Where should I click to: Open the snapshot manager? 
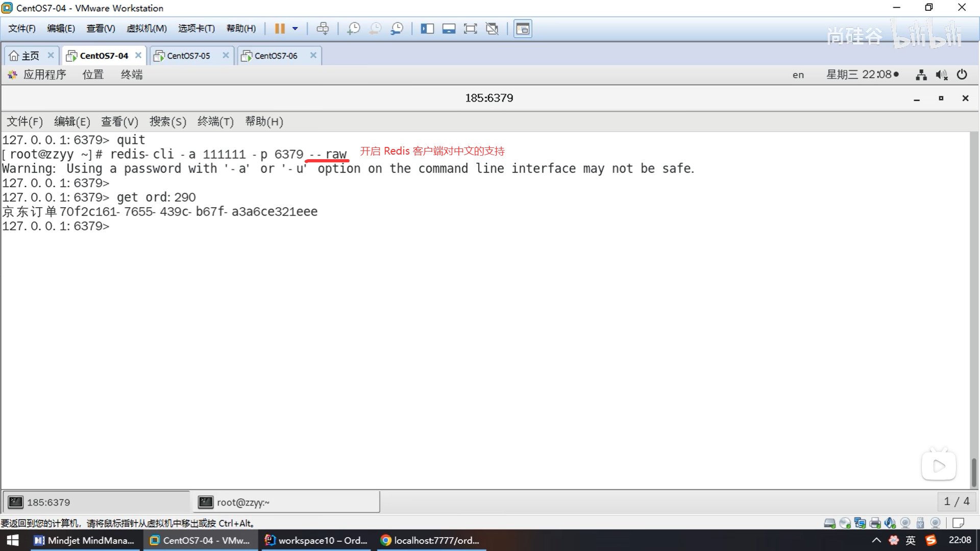pyautogui.click(x=397, y=29)
